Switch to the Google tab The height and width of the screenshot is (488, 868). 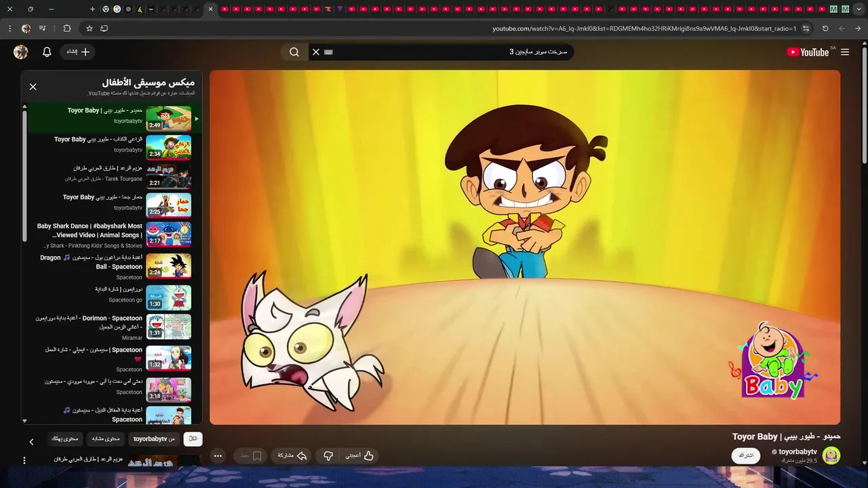(x=117, y=9)
